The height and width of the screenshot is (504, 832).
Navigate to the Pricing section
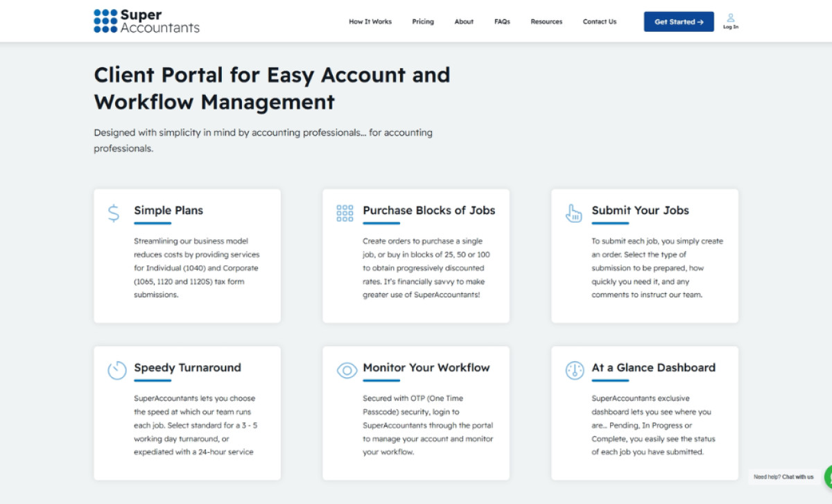coord(423,21)
